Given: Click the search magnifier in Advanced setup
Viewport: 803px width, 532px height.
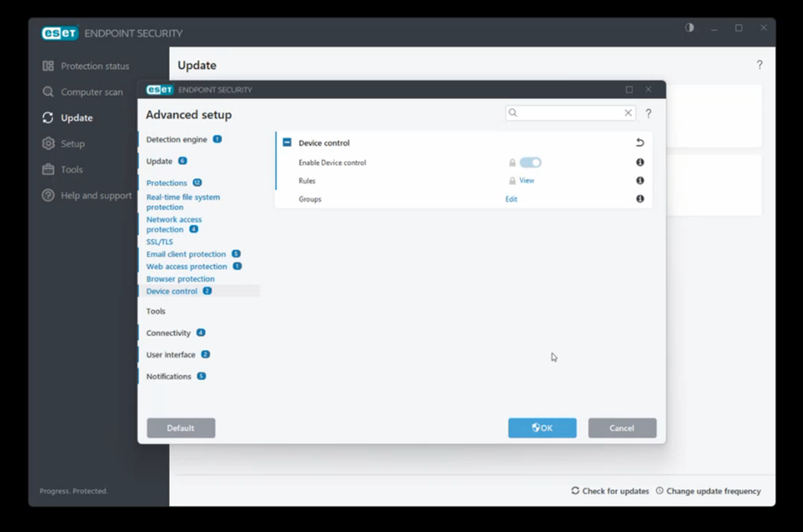Looking at the screenshot, I should pos(513,113).
